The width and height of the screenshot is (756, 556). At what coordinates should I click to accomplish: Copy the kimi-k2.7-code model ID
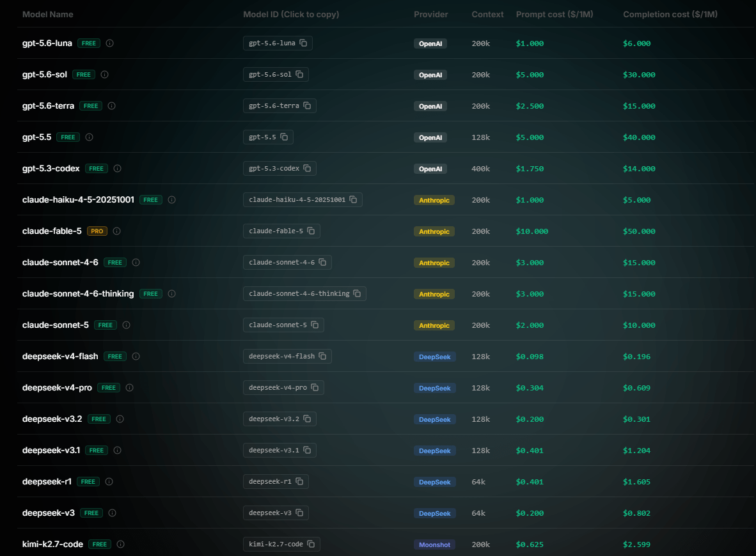pos(281,544)
